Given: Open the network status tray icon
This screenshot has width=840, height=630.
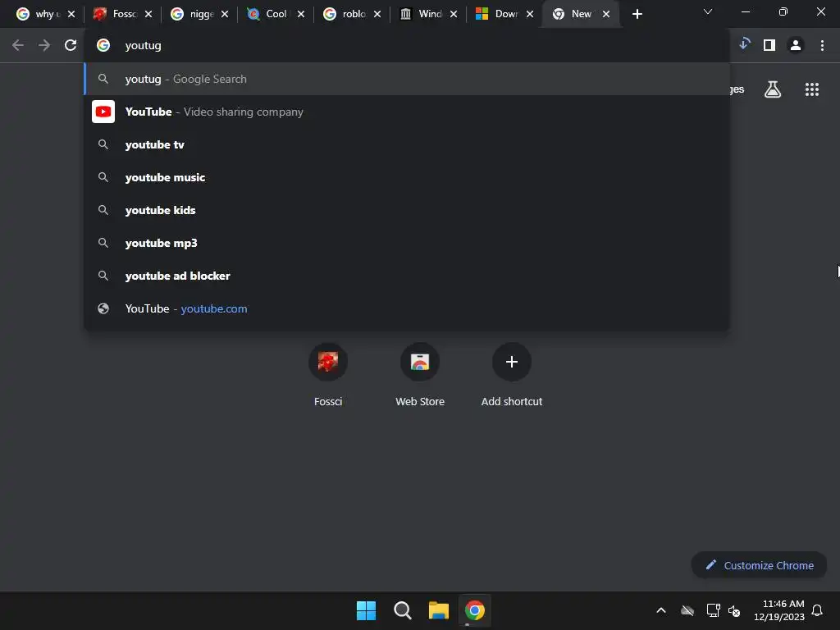Looking at the screenshot, I should pos(713,610).
